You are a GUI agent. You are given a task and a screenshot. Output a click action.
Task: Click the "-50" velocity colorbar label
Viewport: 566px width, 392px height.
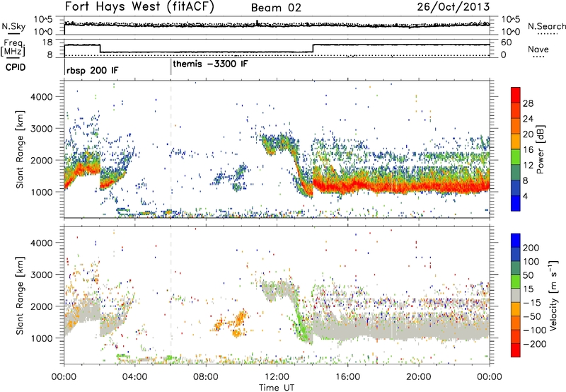(532, 316)
